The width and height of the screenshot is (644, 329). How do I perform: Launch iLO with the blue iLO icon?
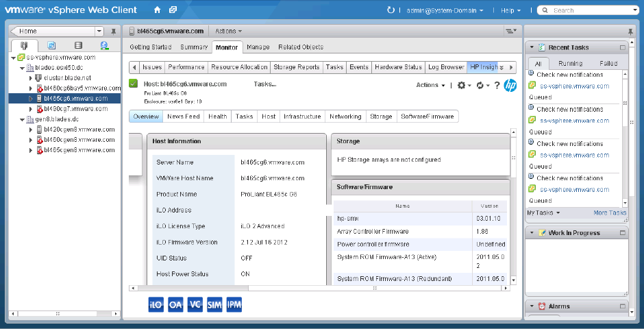[156, 304]
